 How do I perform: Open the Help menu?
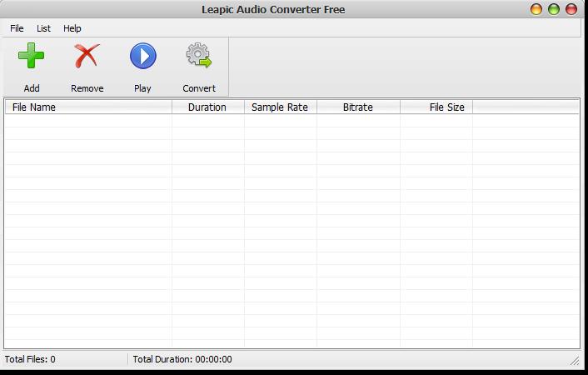coord(72,28)
